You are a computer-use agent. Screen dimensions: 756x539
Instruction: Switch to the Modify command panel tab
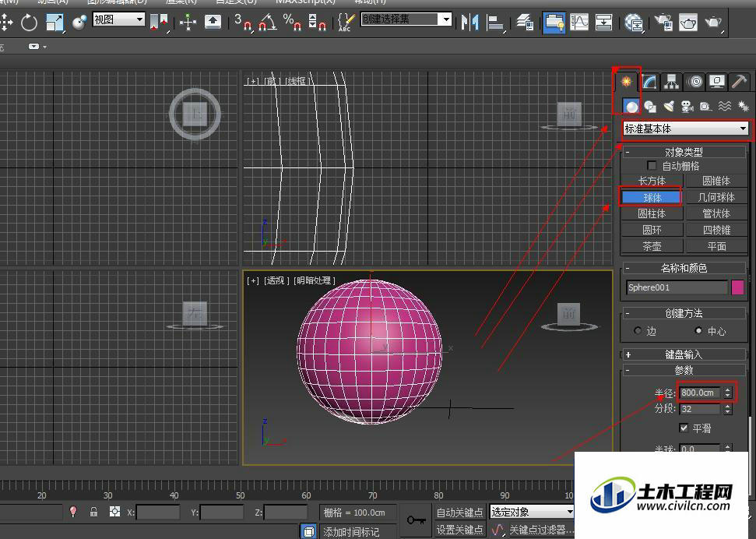649,82
